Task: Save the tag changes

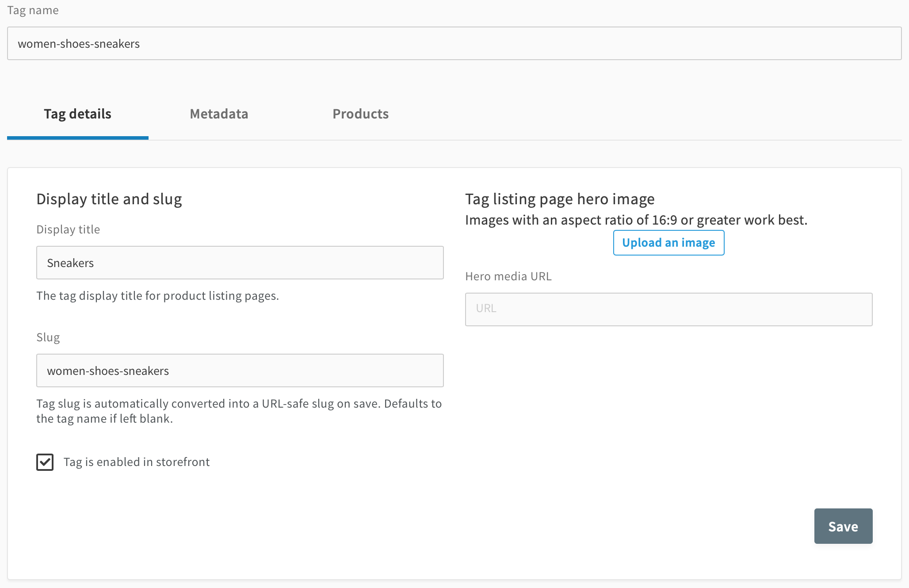Action: [x=843, y=526]
